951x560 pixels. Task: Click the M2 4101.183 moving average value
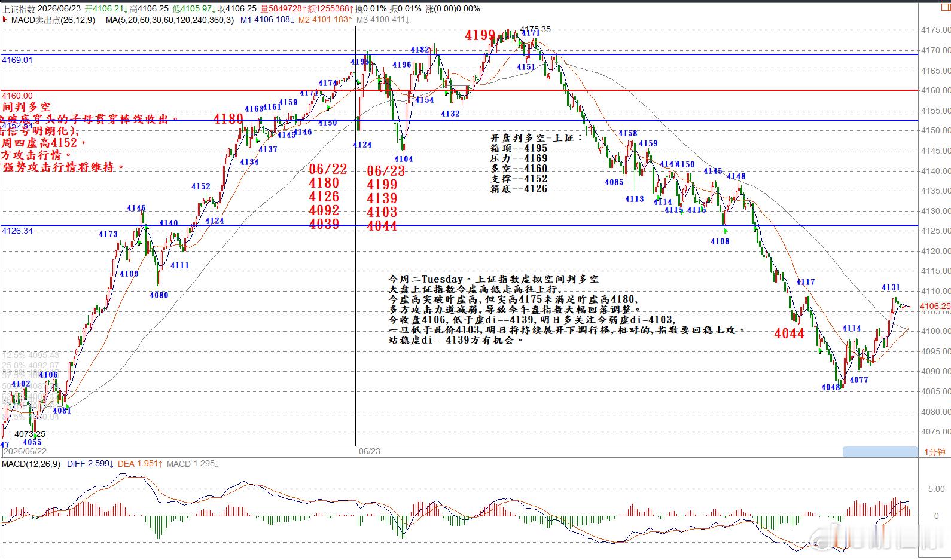pos(325,20)
